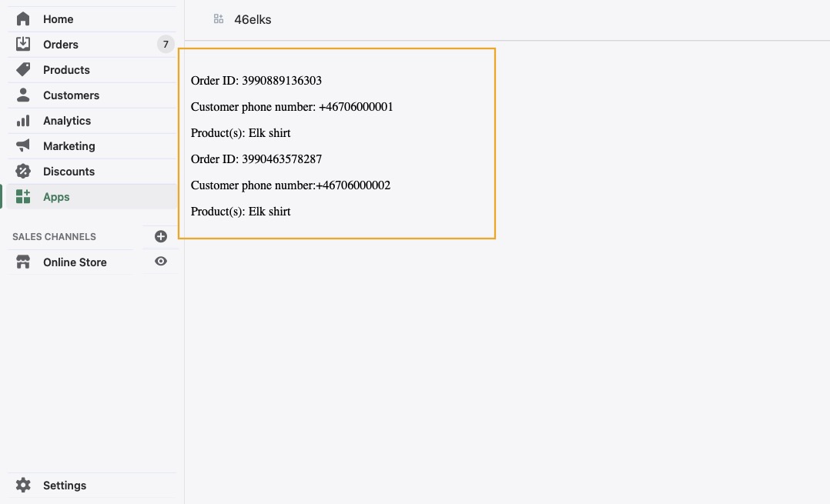Click the Orders inbox icon
The image size is (830, 504).
pyautogui.click(x=23, y=45)
